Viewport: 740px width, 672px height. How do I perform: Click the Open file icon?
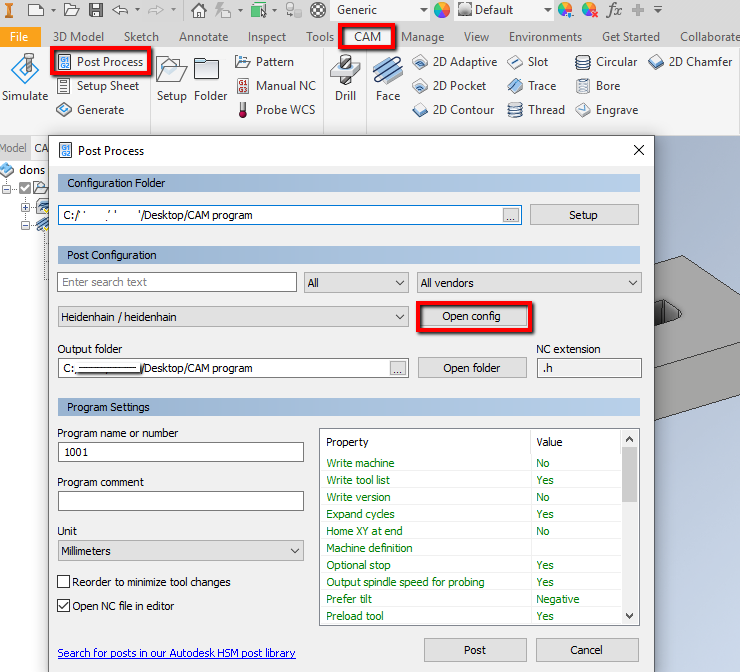[x=71, y=9]
